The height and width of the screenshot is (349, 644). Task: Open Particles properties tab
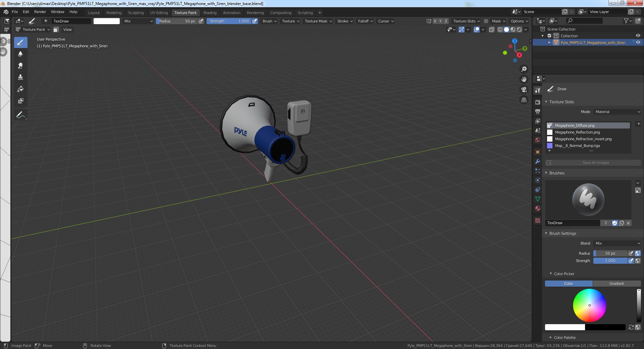[538, 171]
